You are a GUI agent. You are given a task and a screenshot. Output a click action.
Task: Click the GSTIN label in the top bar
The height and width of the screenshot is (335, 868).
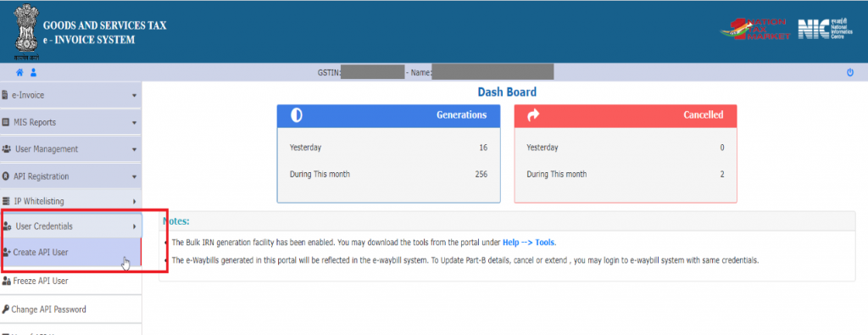click(x=329, y=73)
